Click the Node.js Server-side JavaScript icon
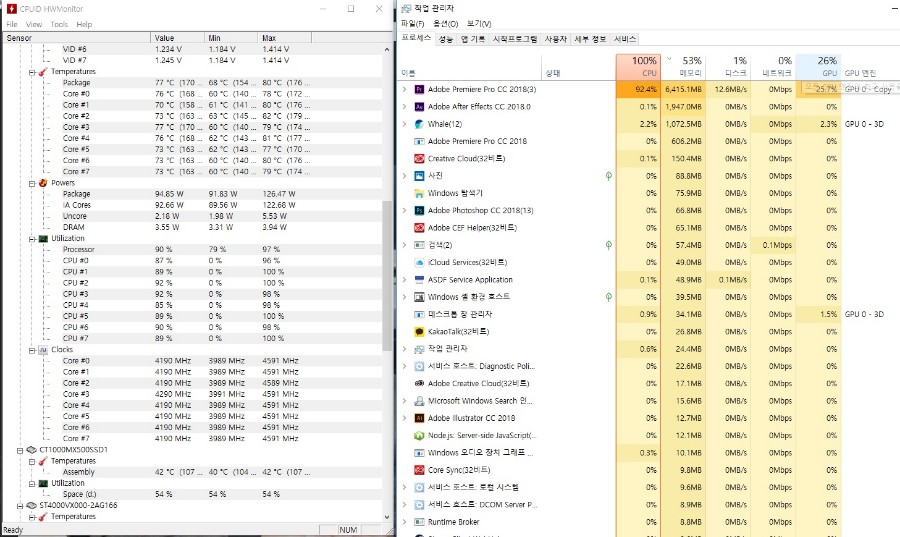900x537 pixels. 419,435
